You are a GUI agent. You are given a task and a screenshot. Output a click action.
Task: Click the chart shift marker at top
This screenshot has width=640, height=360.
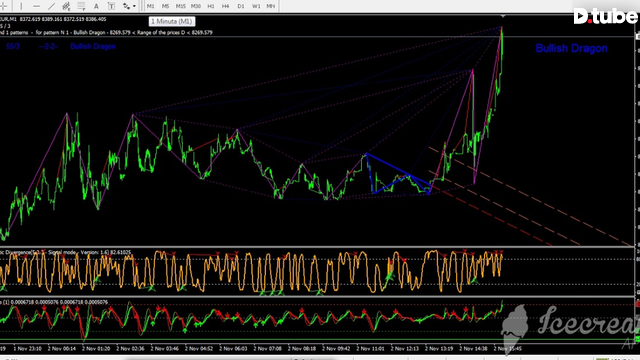coord(503,16)
